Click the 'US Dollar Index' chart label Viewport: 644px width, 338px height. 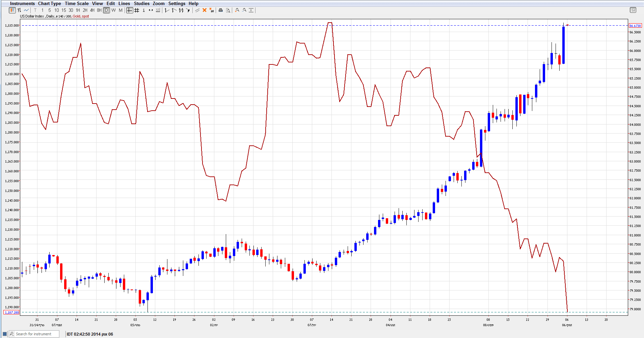32,16
